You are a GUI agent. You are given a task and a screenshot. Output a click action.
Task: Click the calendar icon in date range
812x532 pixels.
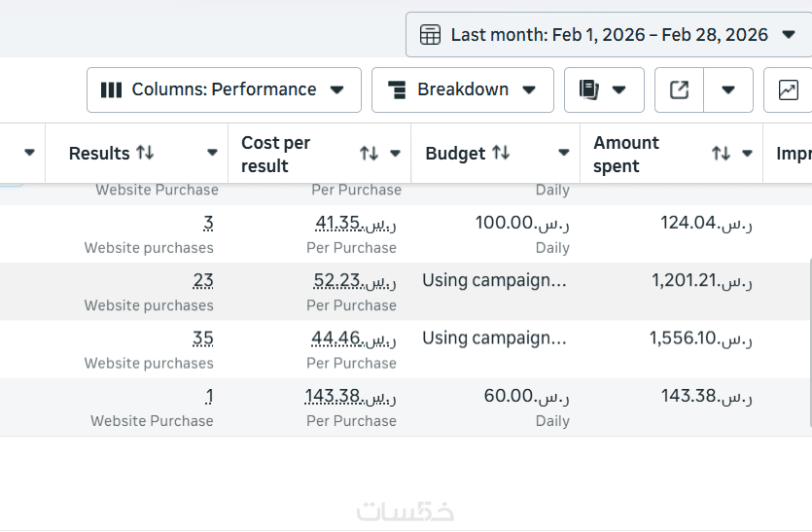click(430, 35)
